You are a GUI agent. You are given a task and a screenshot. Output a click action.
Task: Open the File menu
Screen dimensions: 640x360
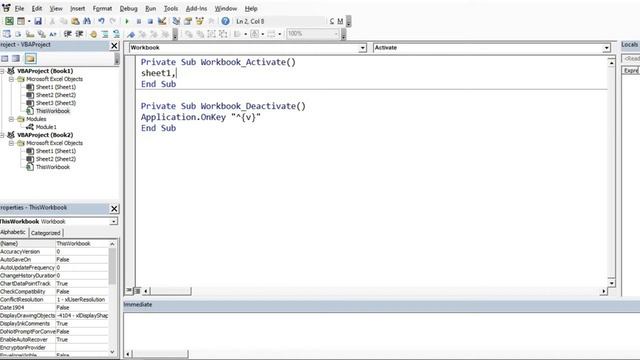click(19, 8)
